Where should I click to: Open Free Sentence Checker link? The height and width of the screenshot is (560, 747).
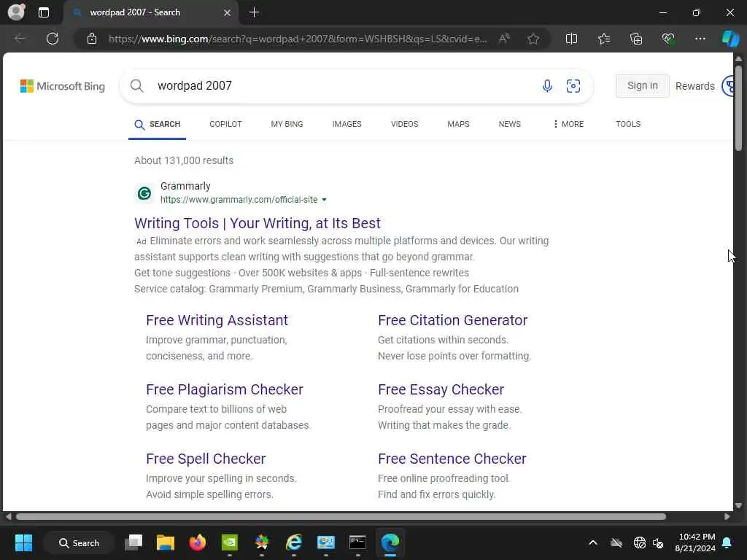click(452, 459)
